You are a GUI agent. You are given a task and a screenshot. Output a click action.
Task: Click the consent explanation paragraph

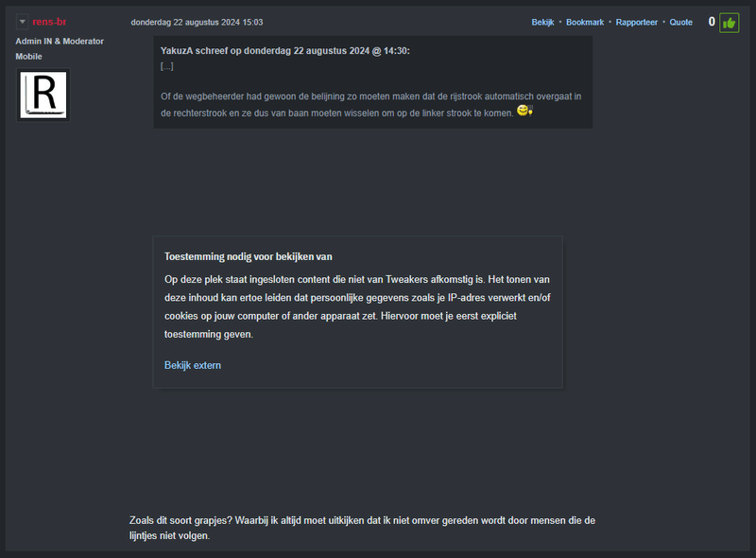click(x=357, y=306)
